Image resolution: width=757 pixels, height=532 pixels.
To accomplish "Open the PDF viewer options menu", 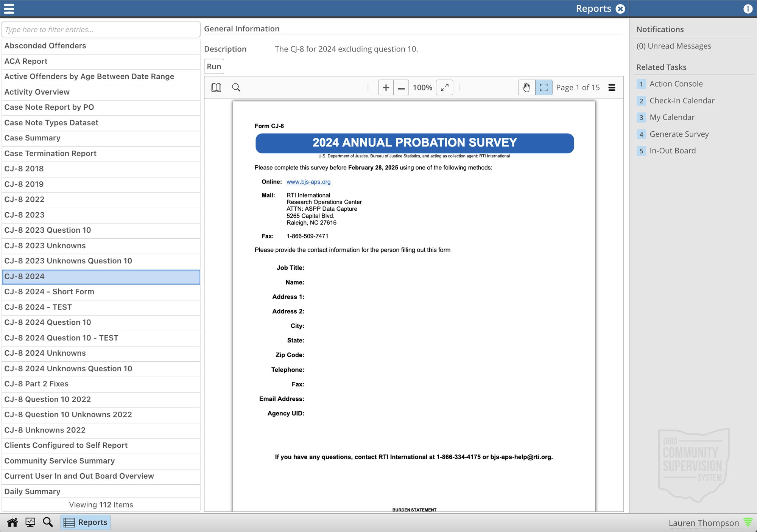I will pos(612,87).
